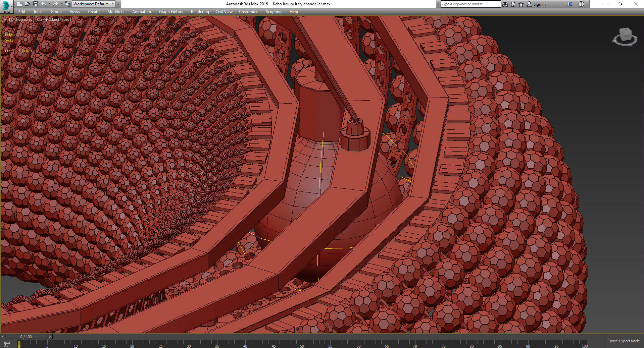The width and height of the screenshot is (644, 348).
Task: Open the Animation menu
Action: pyautogui.click(x=142, y=12)
